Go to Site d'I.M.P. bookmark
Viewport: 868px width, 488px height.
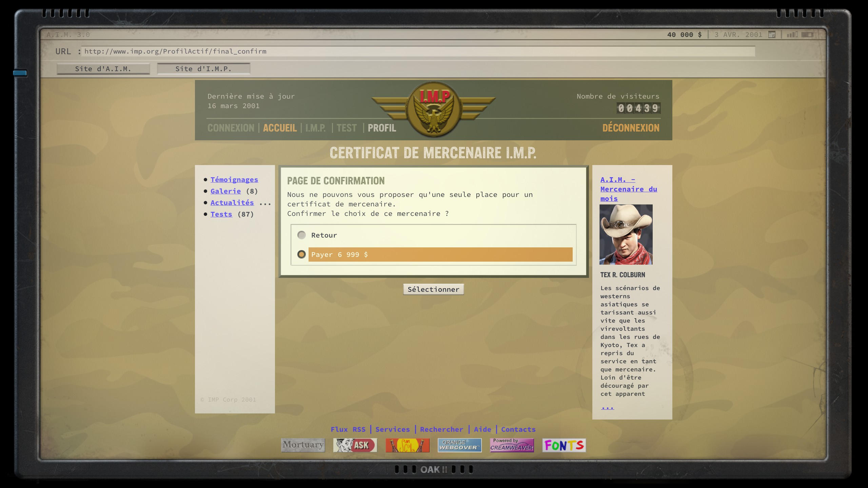(203, 69)
